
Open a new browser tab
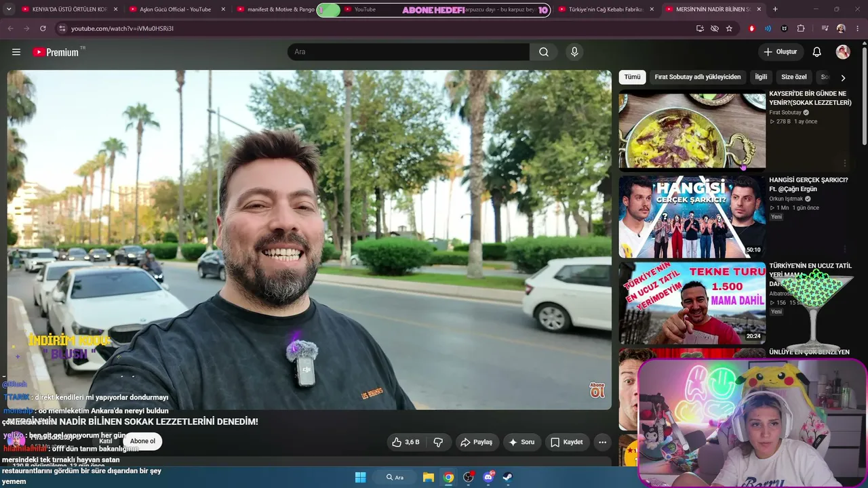tap(775, 9)
